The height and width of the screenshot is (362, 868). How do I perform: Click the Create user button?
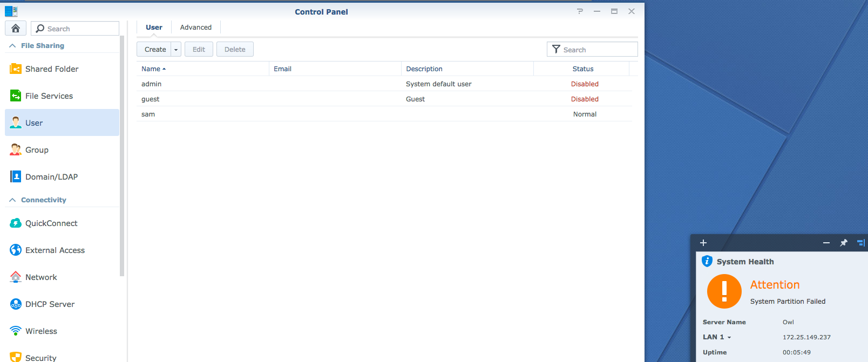[154, 50]
